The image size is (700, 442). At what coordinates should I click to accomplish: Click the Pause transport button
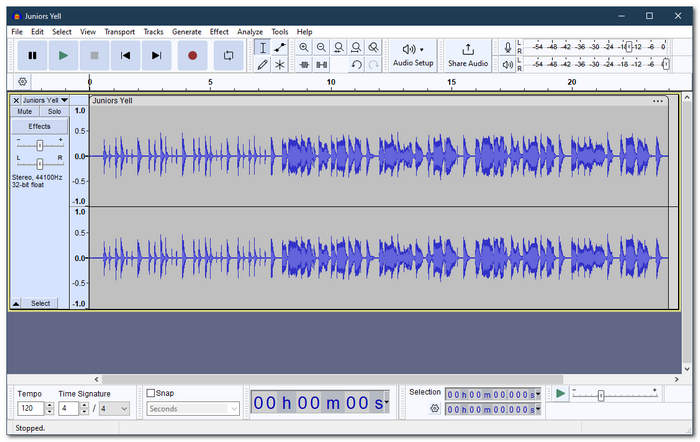(x=32, y=55)
